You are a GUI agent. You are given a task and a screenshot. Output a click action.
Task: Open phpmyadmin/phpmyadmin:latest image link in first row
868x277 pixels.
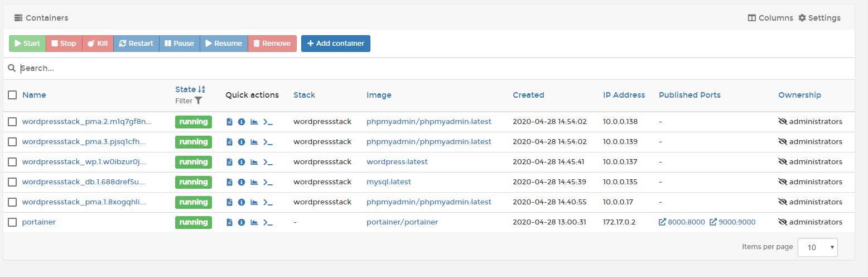coord(429,122)
